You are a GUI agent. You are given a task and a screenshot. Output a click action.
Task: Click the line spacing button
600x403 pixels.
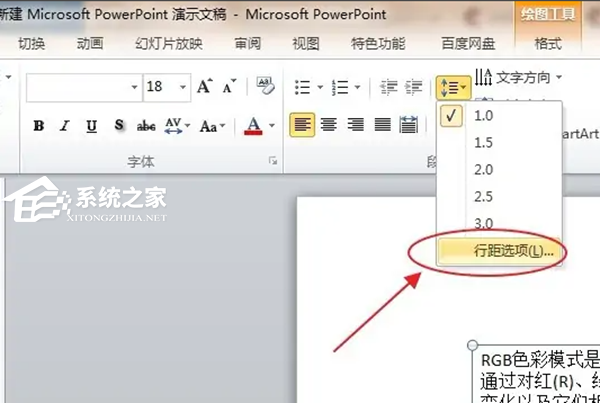(453, 88)
